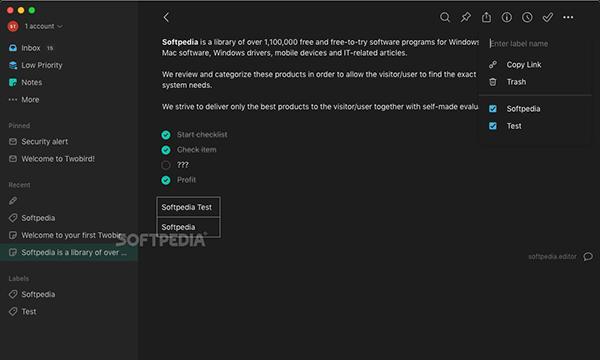The width and height of the screenshot is (600, 360).
Task: Click the ST account avatar
Action: (x=13, y=26)
